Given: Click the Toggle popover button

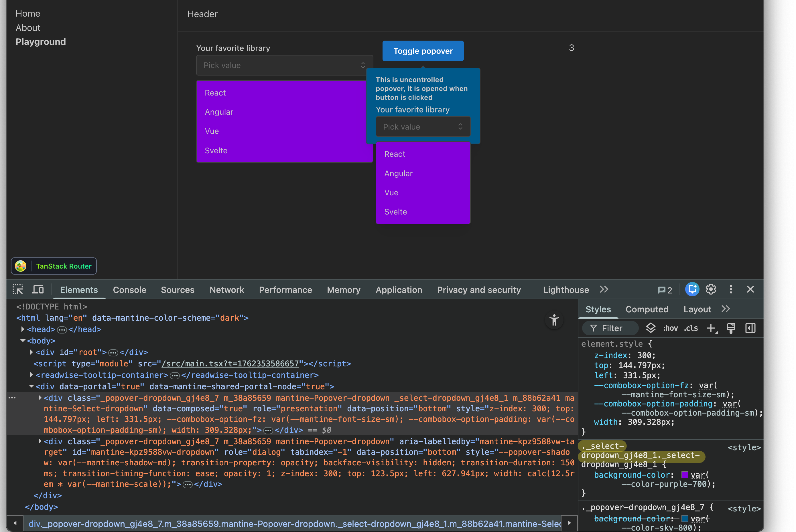Looking at the screenshot, I should pyautogui.click(x=423, y=51).
